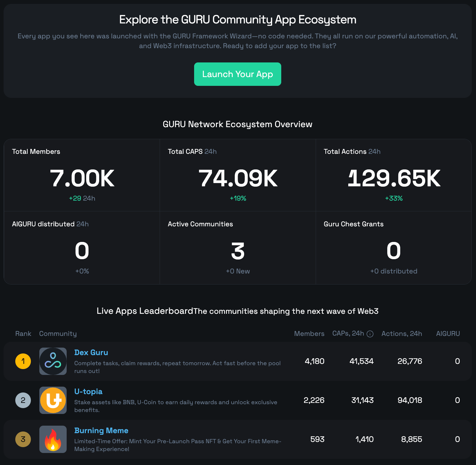
Task: Click the +0 distributed grants label
Action: (394, 271)
